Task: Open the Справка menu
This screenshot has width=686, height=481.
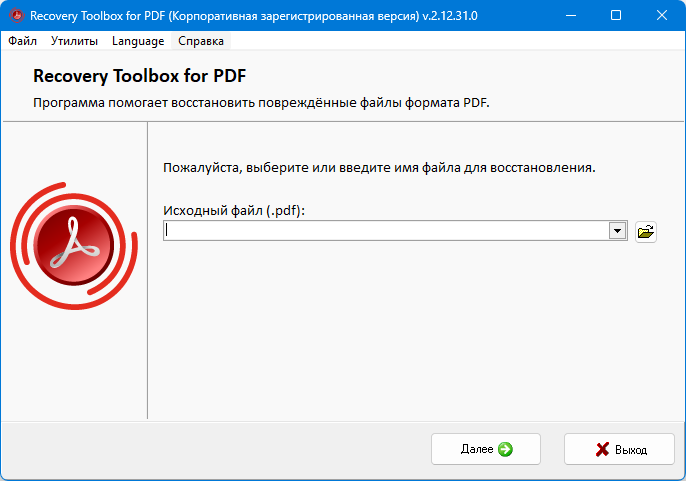Action: (201, 41)
